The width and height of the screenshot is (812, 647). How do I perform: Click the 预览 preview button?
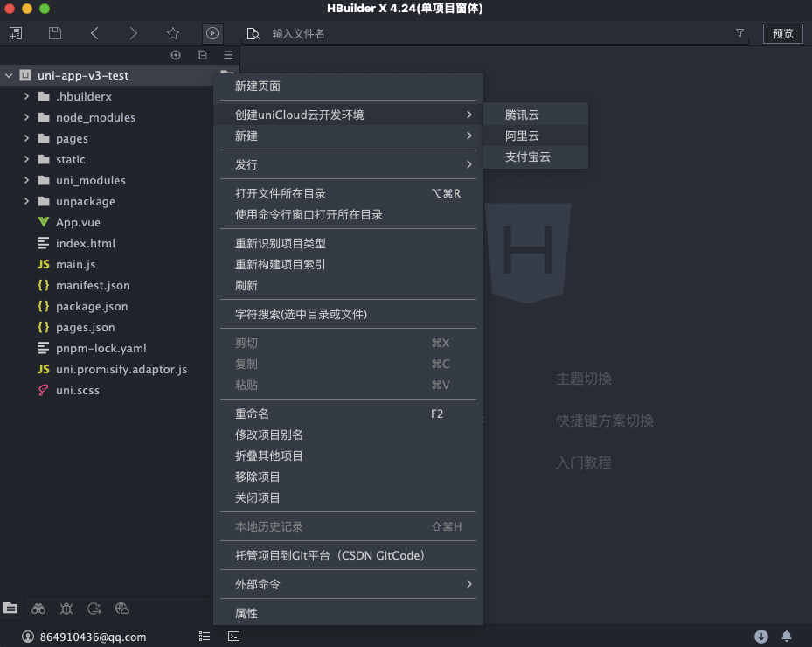click(x=782, y=34)
